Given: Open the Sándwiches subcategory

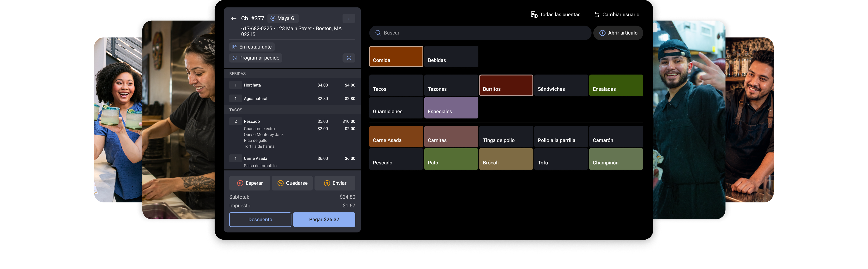Looking at the screenshot, I should click(561, 85).
